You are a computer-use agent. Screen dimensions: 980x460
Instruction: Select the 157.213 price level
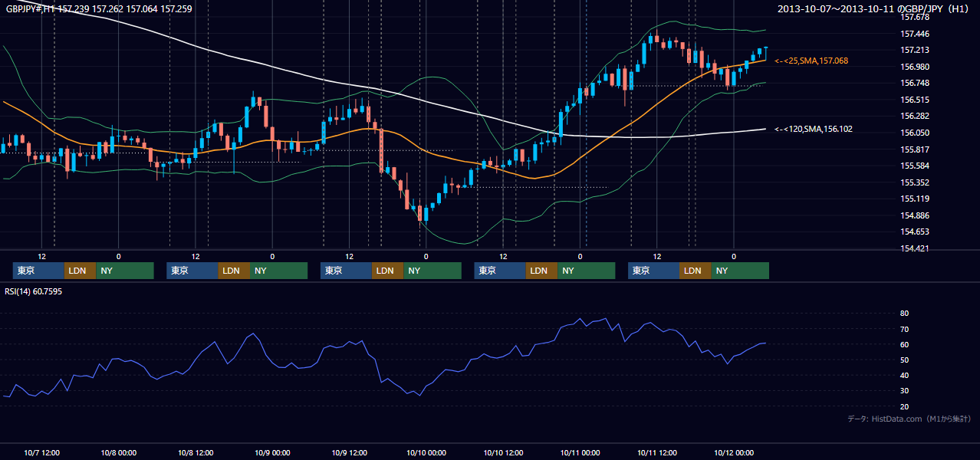914,50
